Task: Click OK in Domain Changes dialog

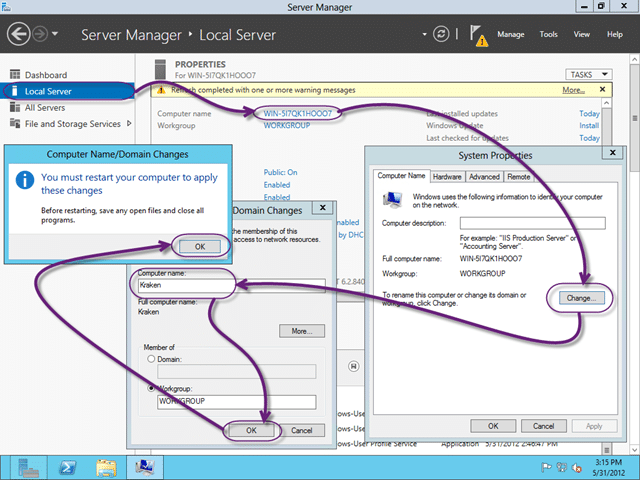Action: (251, 430)
